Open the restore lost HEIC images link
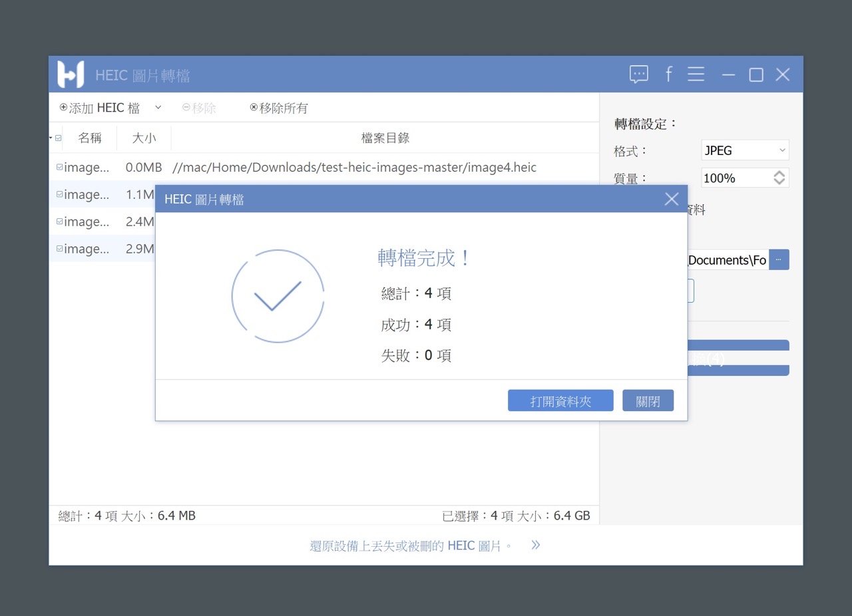 [411, 546]
